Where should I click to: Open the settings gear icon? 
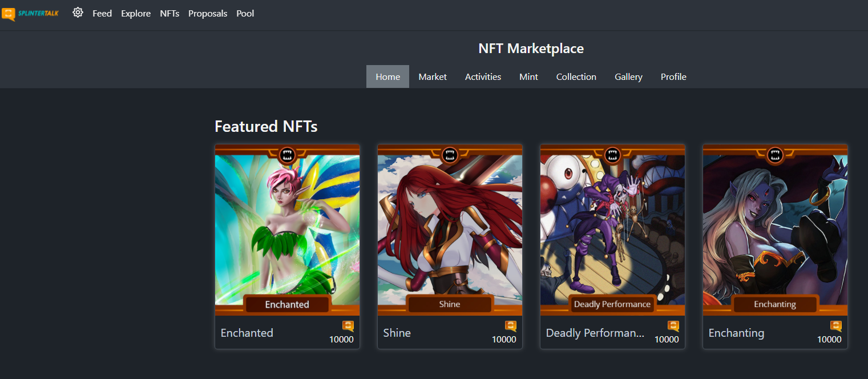78,13
